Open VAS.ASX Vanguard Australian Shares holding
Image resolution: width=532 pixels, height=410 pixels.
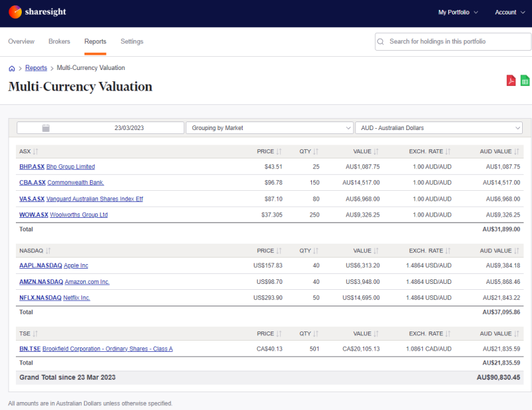(x=81, y=199)
